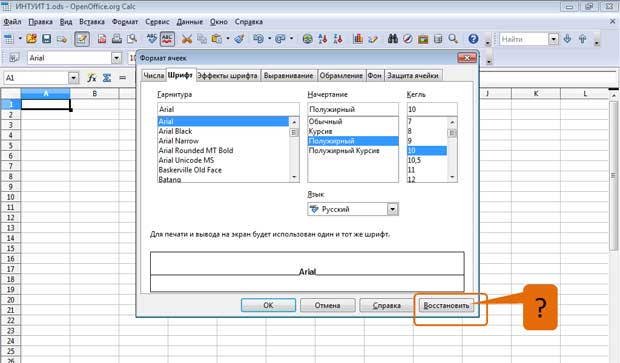Image resolution: width=620 pixels, height=363 pixels.
Task: Find next down arrow icon
Action: [x=567, y=39]
